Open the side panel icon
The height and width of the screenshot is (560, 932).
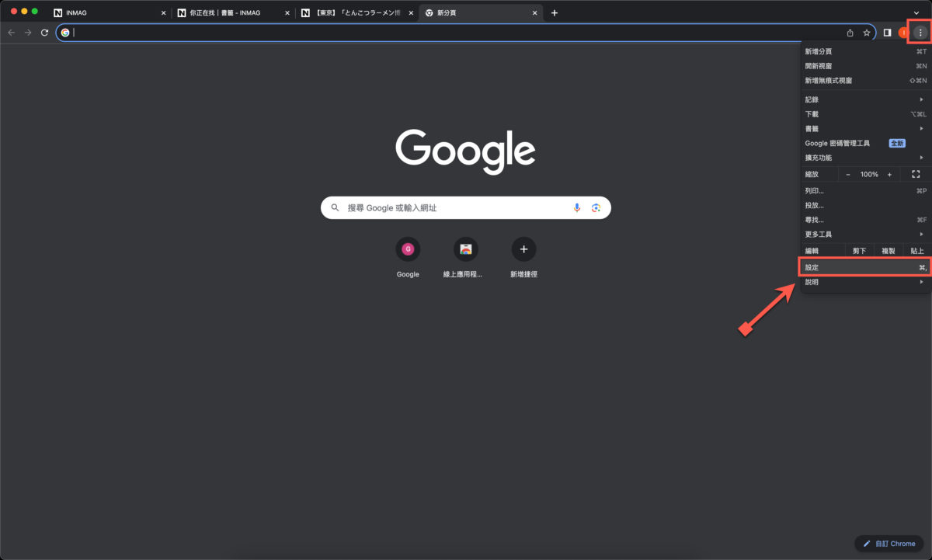(887, 33)
